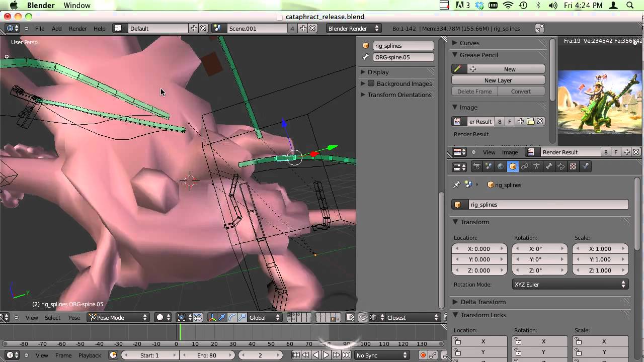Open the Texture properties tab (checker icon)
The height and width of the screenshot is (362, 644).
coord(573,167)
